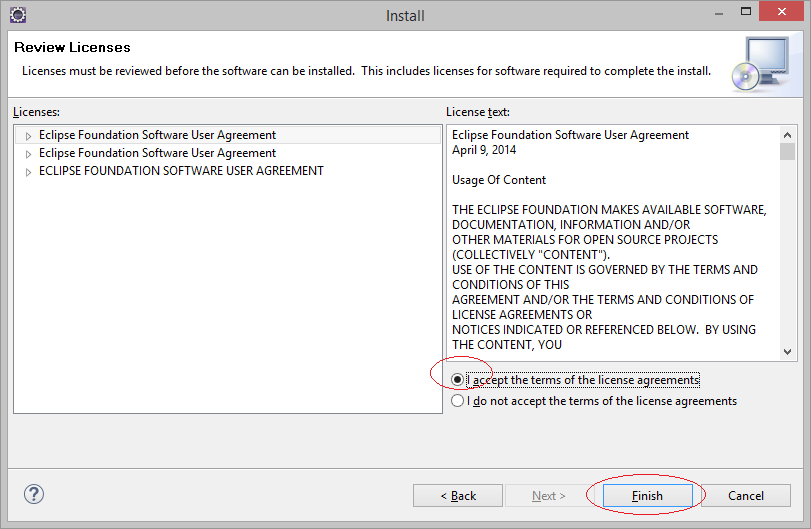This screenshot has height=529, width=811.
Task: Click the license text scrollbar up arrow
Action: point(787,135)
